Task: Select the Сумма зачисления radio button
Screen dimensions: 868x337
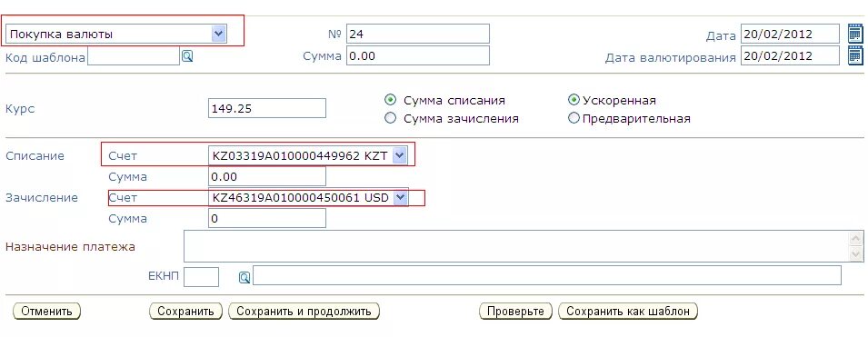Action: coord(391,118)
